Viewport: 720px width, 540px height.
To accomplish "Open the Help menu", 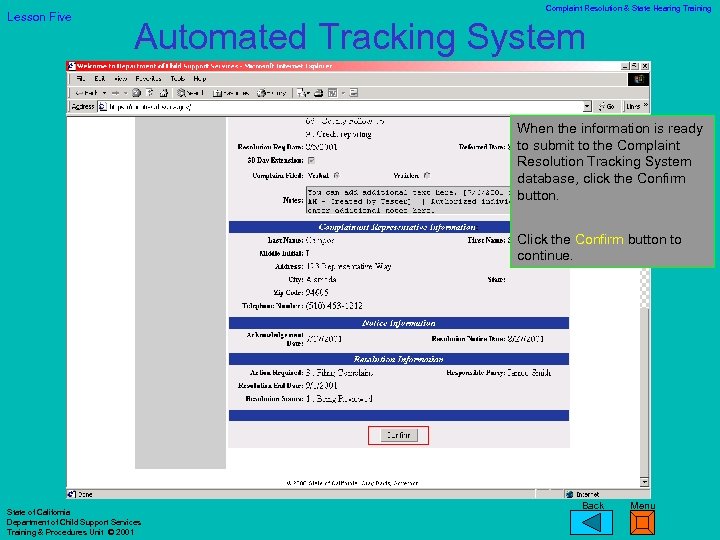I will pos(200,79).
